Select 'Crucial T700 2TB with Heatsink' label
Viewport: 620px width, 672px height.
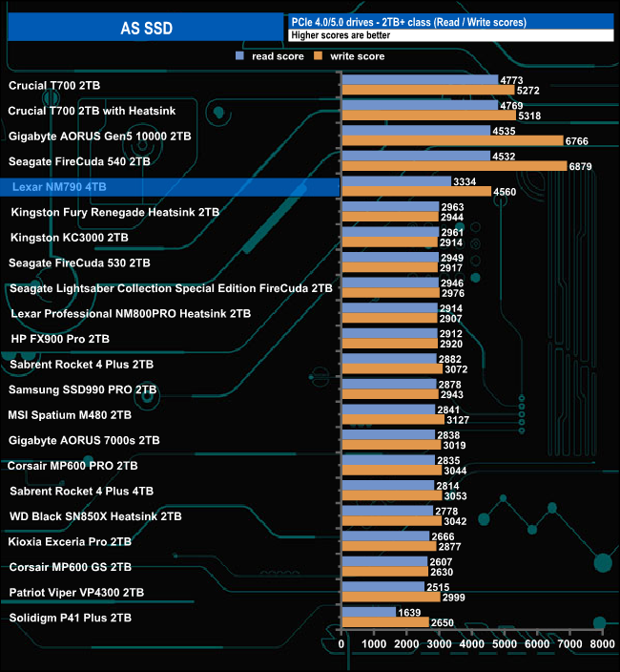pyautogui.click(x=92, y=111)
